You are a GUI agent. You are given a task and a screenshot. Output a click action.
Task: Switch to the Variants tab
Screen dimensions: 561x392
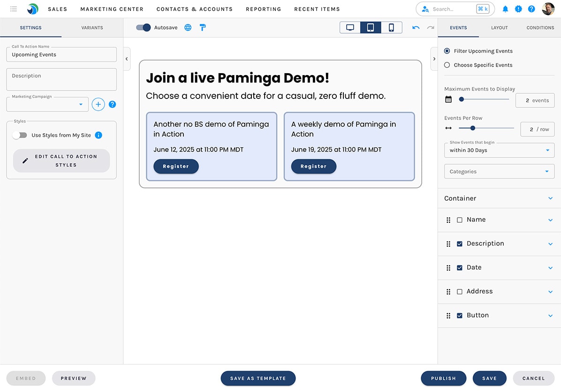tap(92, 28)
